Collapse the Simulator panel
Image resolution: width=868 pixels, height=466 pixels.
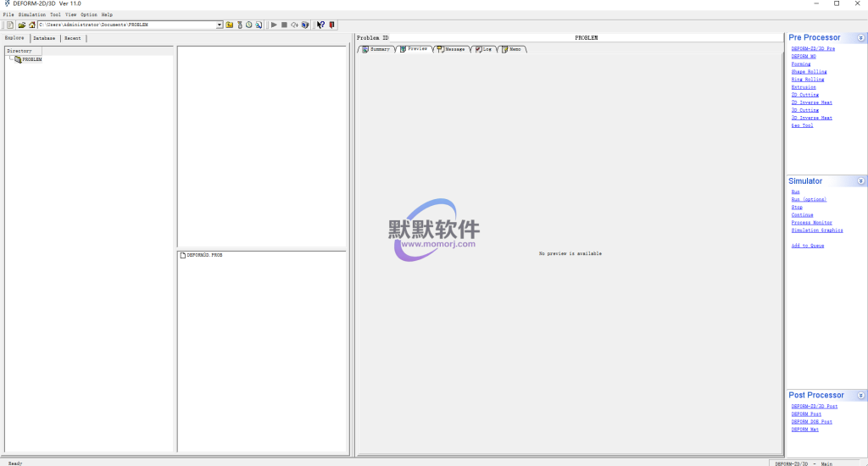point(861,181)
